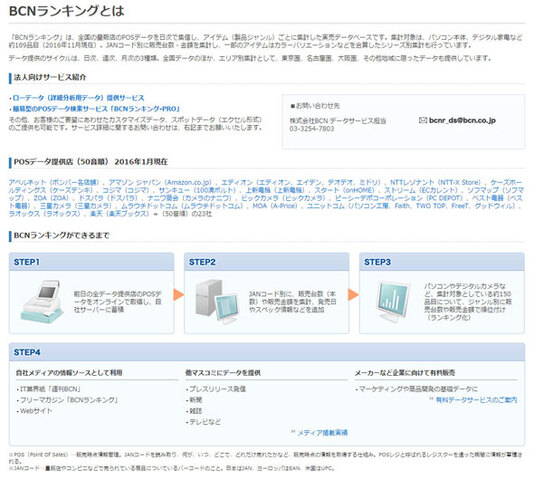This screenshot has height=480, width=534.
Task: Click the bcnr_ds@bcn.co.jp email address
Action: tap(462, 120)
